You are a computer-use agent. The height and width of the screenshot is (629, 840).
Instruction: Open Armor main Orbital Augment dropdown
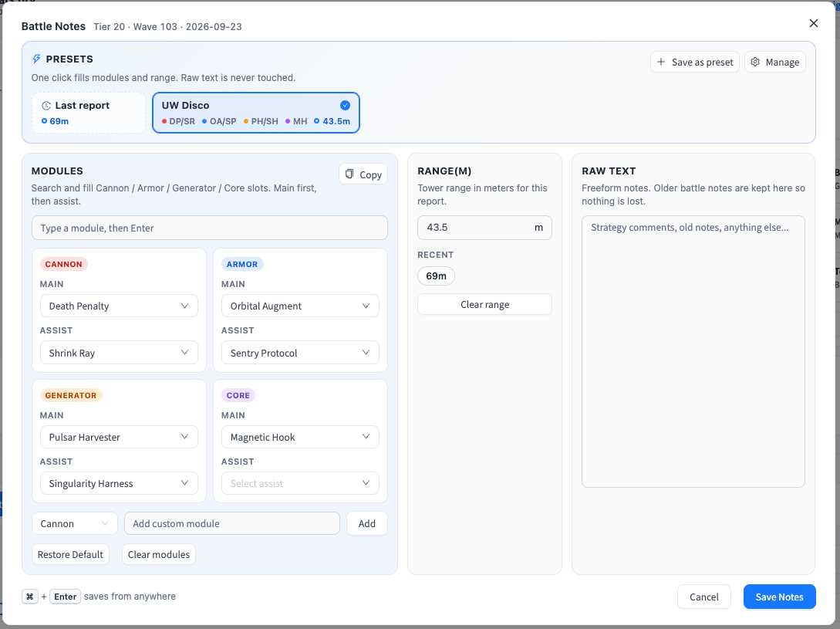300,306
